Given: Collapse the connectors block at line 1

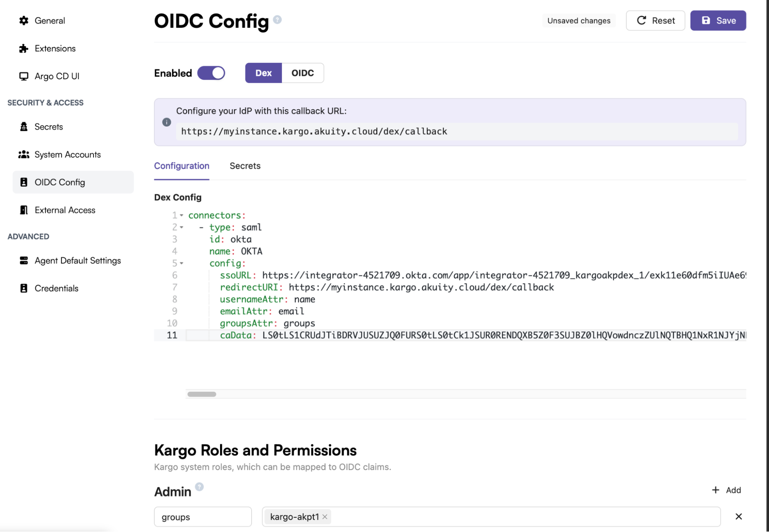Looking at the screenshot, I should [x=182, y=215].
